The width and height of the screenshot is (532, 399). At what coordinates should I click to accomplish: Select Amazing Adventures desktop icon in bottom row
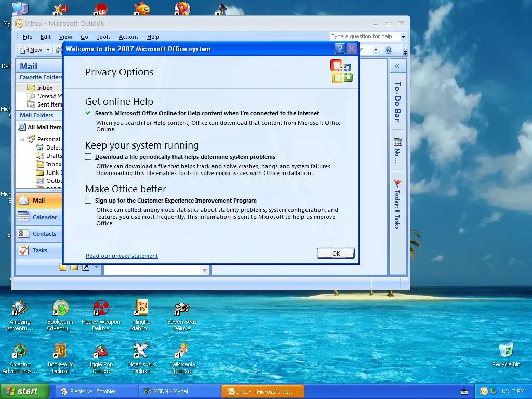click(x=20, y=358)
